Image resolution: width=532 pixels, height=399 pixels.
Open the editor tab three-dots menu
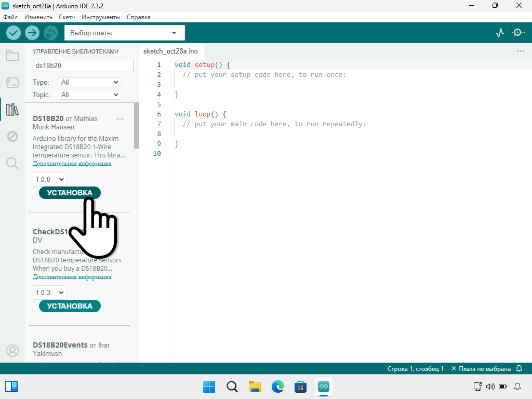(x=521, y=51)
